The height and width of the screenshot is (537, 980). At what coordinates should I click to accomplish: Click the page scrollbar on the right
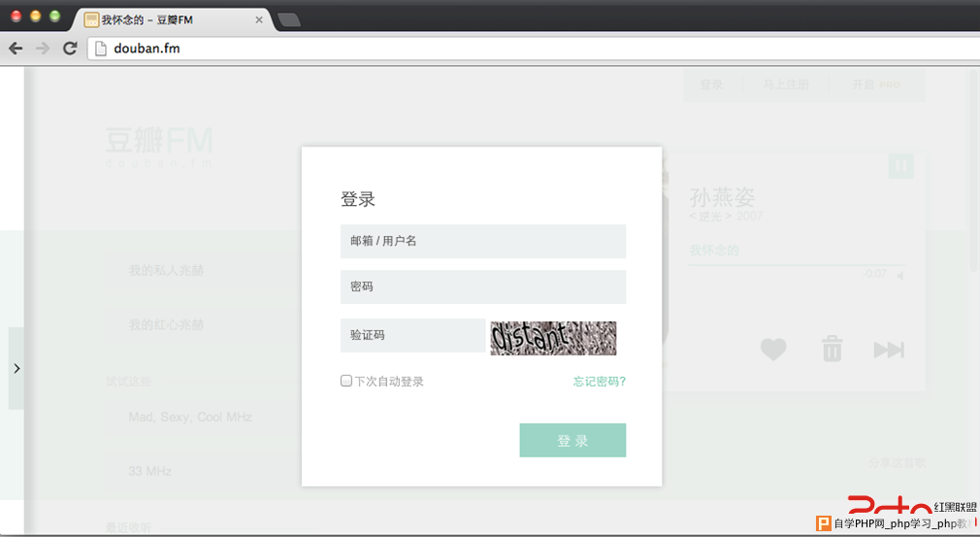coord(974,169)
